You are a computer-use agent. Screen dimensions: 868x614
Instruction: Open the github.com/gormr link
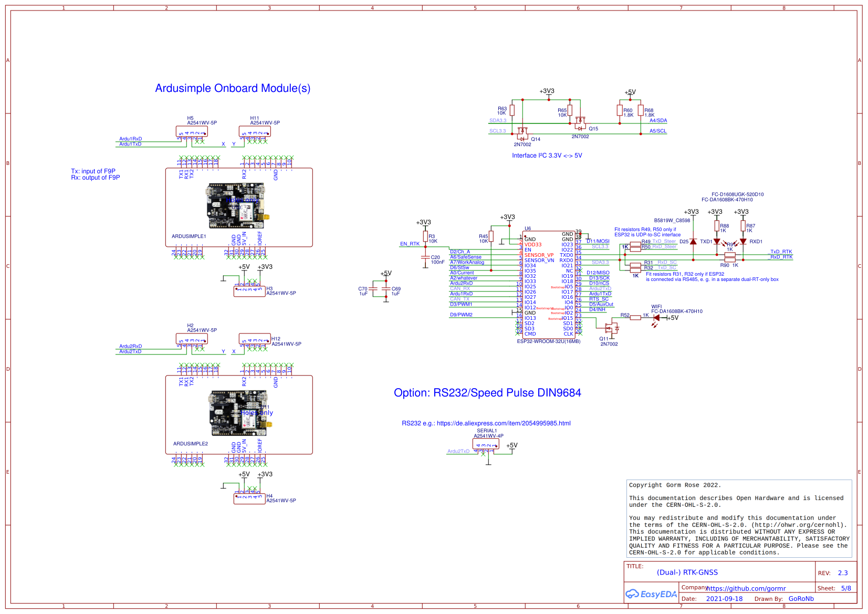[x=746, y=589]
